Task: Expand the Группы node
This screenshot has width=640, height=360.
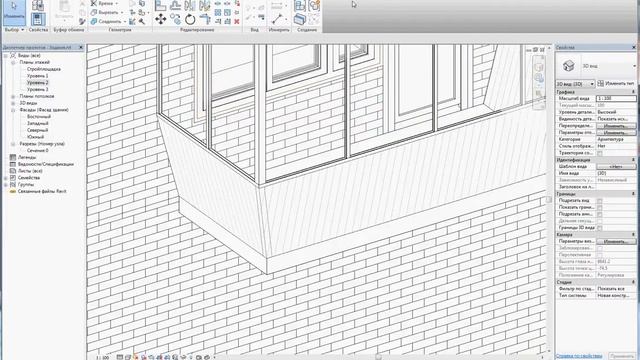Action: 6,184
